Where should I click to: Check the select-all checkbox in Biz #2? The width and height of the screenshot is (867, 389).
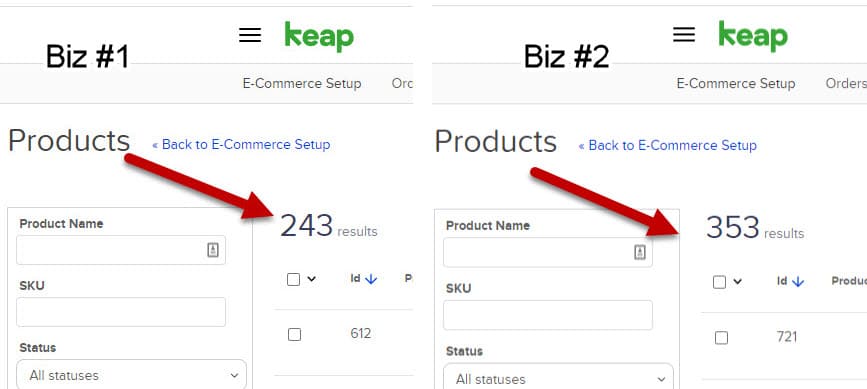(x=719, y=282)
